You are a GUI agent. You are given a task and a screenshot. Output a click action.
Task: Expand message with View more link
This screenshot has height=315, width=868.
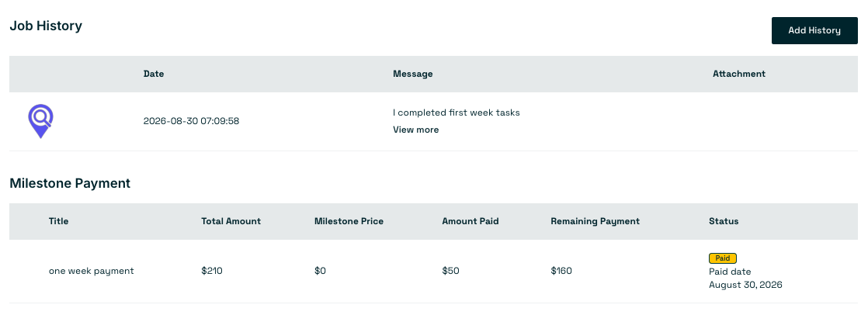click(x=415, y=130)
